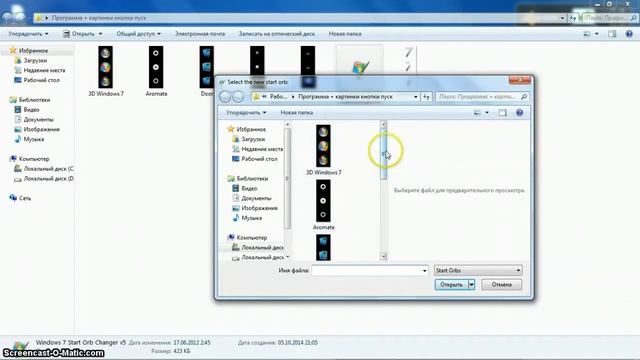Click Записать на оптический диск
Image resolution: width=640 pixels, height=360 pixels.
[x=277, y=34]
